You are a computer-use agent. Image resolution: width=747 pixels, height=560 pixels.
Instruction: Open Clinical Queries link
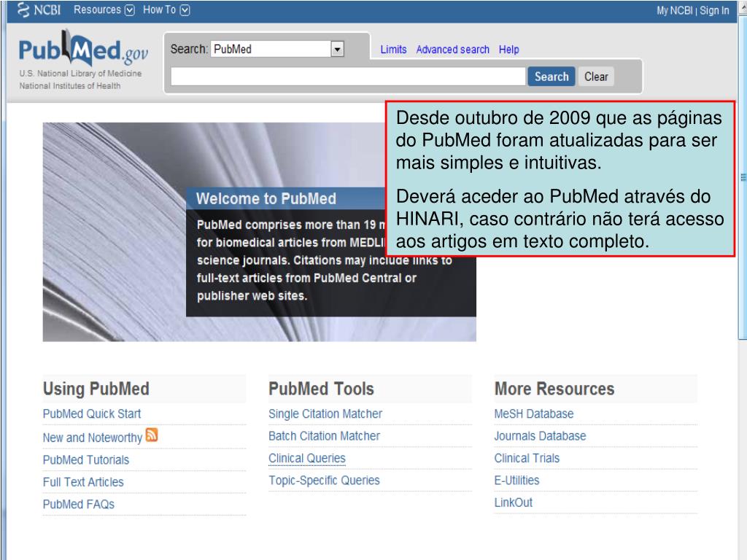coord(307,458)
